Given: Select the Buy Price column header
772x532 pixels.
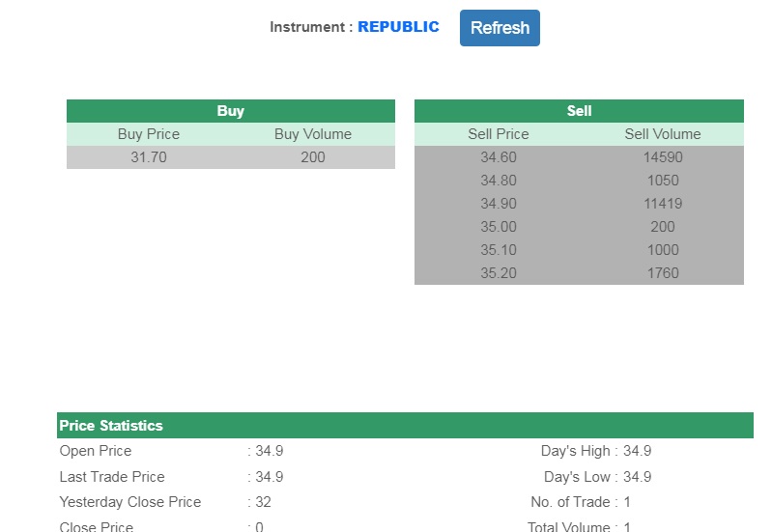Looking at the screenshot, I should coord(149,134).
